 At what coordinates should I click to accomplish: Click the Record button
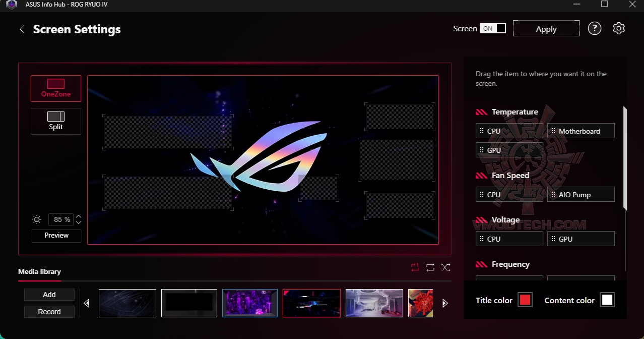click(x=49, y=312)
